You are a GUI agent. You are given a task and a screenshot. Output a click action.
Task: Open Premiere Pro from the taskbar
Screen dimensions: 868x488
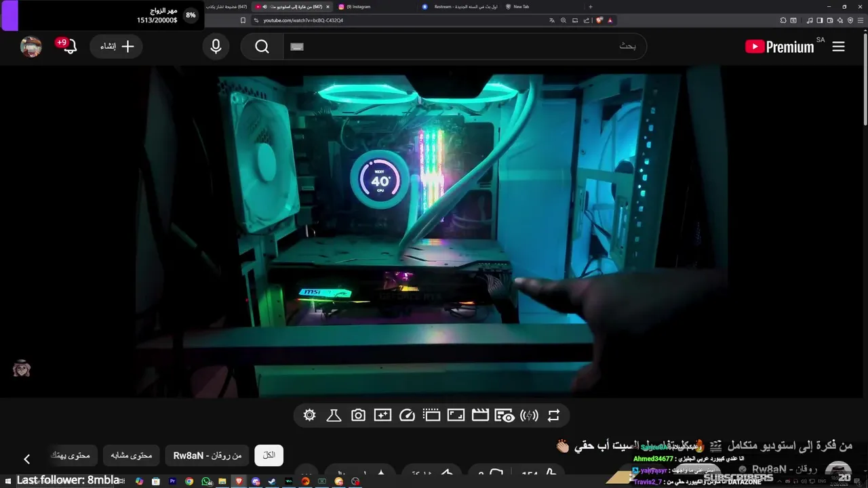coord(172,481)
